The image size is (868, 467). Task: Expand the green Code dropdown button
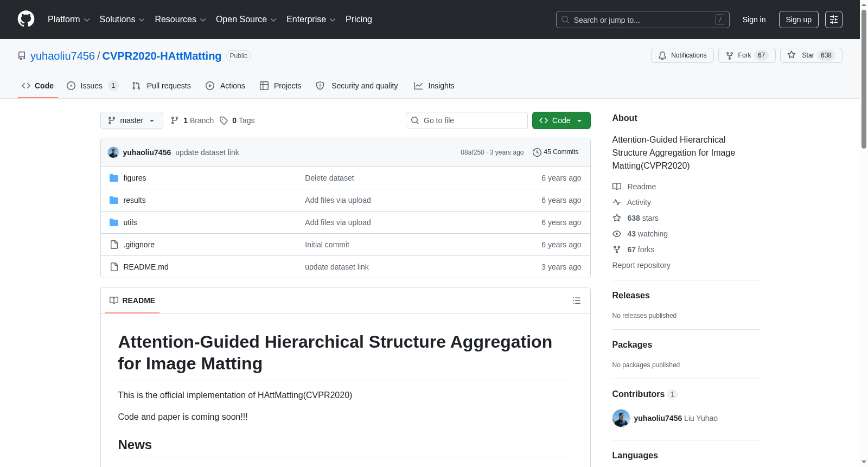pos(561,120)
